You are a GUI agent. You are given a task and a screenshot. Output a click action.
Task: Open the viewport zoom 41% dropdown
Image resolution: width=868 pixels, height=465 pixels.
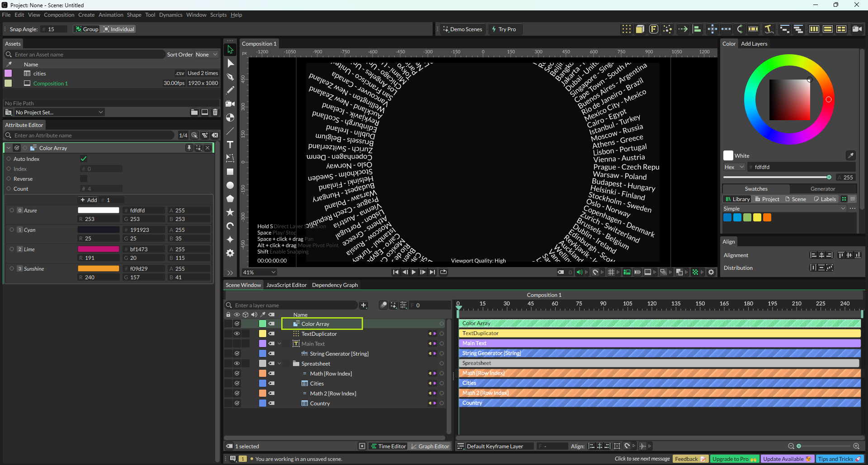pyautogui.click(x=259, y=272)
